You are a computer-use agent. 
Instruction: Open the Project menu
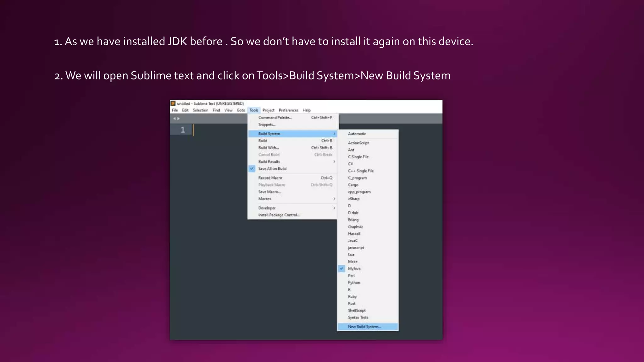(268, 110)
